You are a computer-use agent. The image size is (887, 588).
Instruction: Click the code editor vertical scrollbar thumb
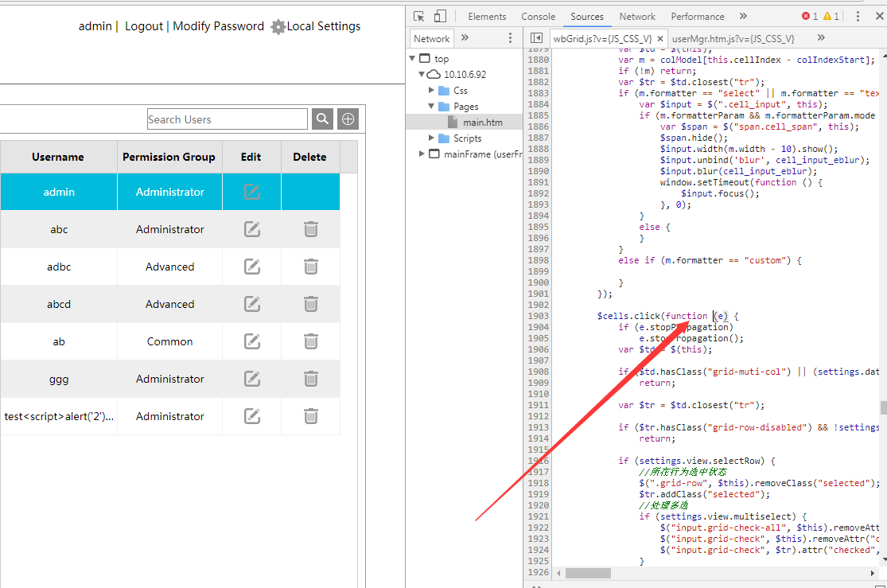(x=883, y=407)
